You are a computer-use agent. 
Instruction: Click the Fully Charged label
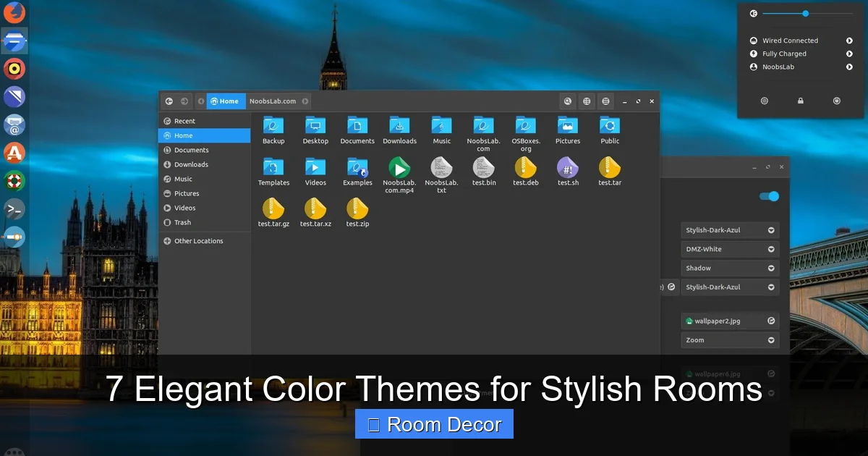point(784,54)
